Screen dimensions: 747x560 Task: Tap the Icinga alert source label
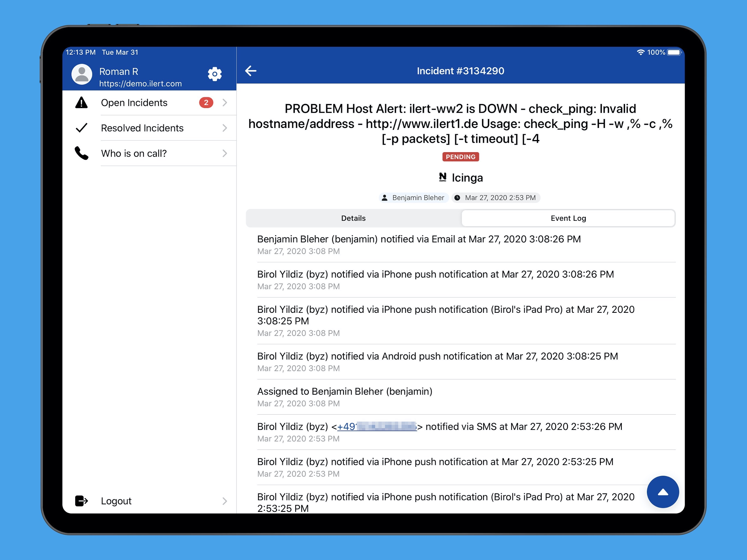pos(467,178)
